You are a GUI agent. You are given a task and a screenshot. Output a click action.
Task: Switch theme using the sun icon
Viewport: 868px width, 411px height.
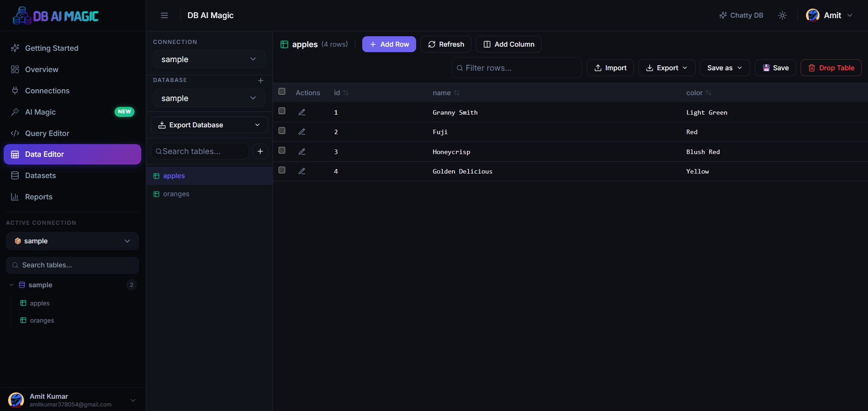coord(782,15)
